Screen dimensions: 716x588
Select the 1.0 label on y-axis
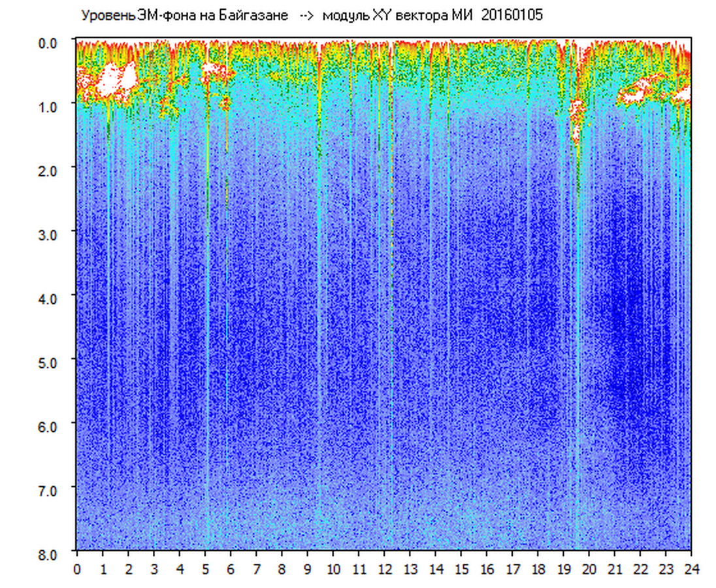click(50, 106)
